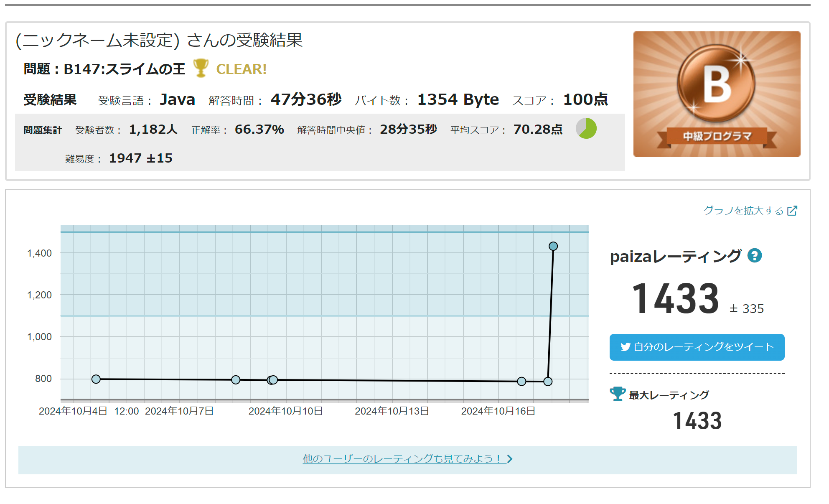Click the 1,400 y-axis label
Screen dimensions: 829x504
(40, 253)
